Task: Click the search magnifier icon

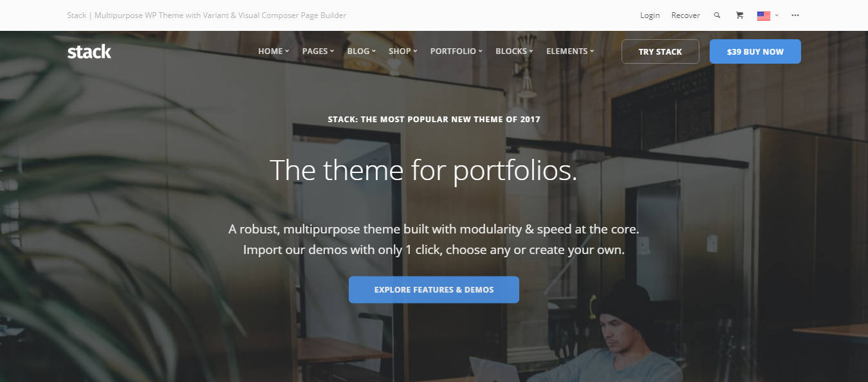Action: 717,15
